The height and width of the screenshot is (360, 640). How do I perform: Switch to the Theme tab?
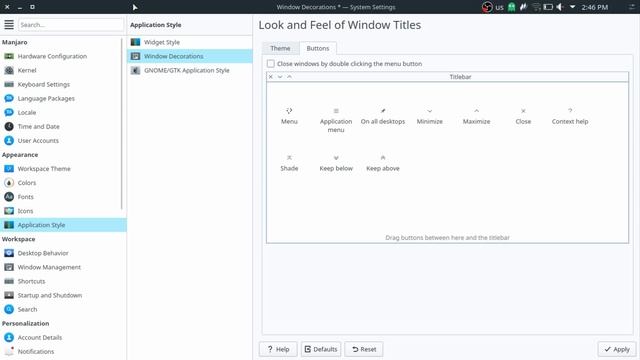[x=280, y=48]
